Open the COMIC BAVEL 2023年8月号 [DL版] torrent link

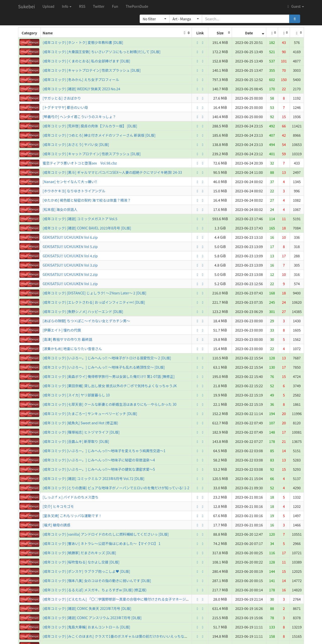point(87,228)
